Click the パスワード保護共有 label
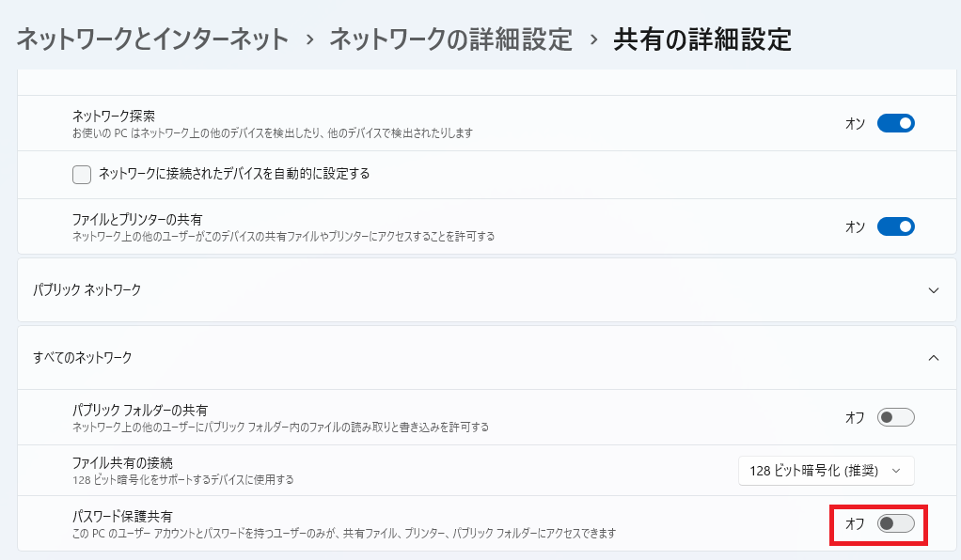This screenshot has height=560, width=961. coord(122,516)
